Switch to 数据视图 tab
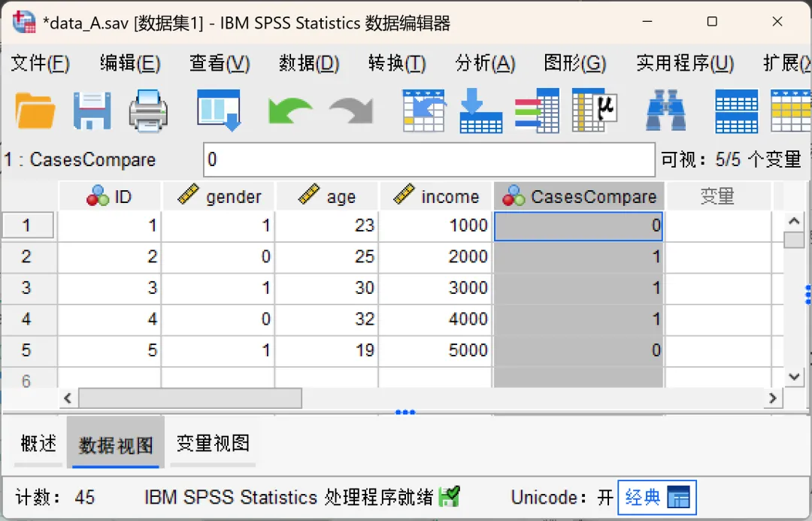Viewport: 812px width, 521px height. click(x=116, y=444)
